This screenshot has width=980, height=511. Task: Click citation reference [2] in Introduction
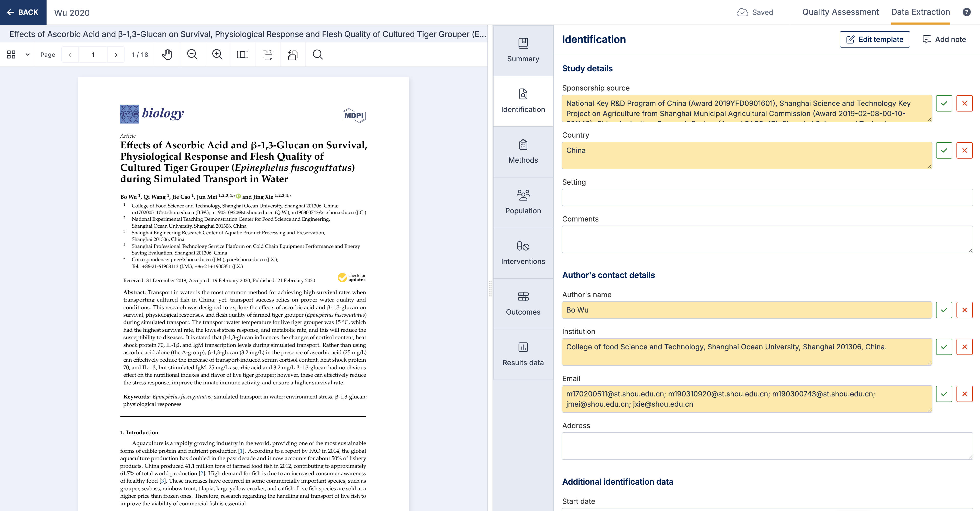click(202, 474)
